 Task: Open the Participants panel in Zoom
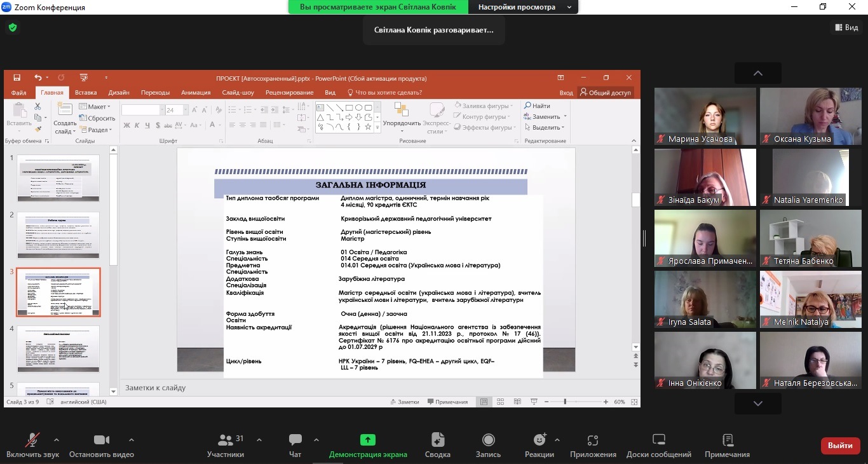point(225,446)
